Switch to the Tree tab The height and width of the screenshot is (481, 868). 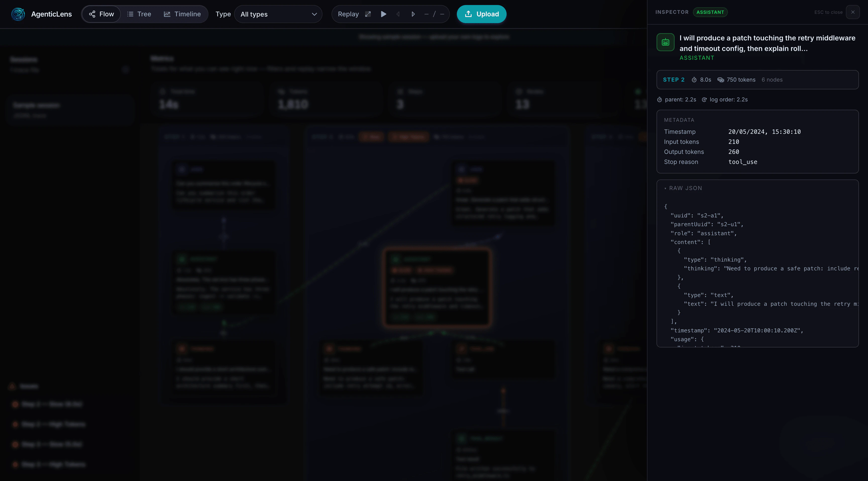click(139, 14)
